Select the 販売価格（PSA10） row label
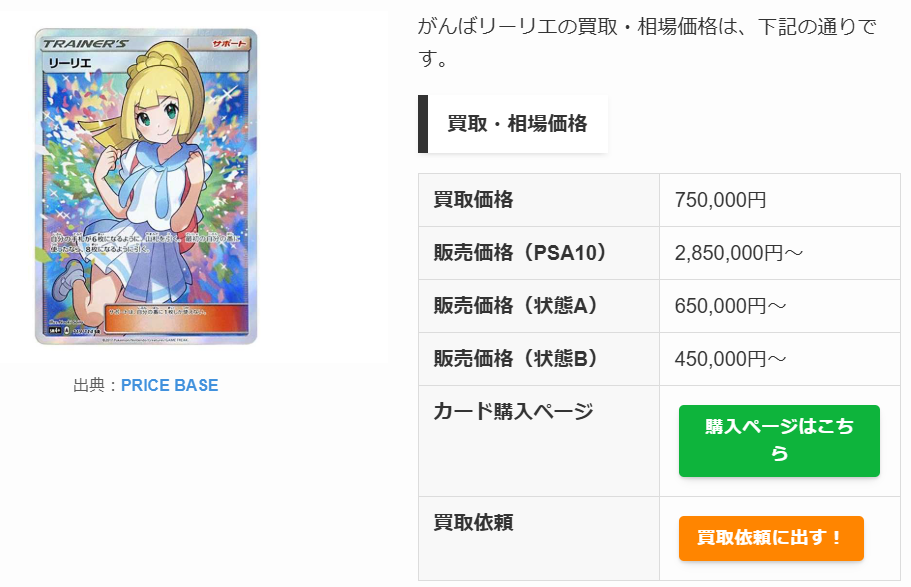 [520, 253]
